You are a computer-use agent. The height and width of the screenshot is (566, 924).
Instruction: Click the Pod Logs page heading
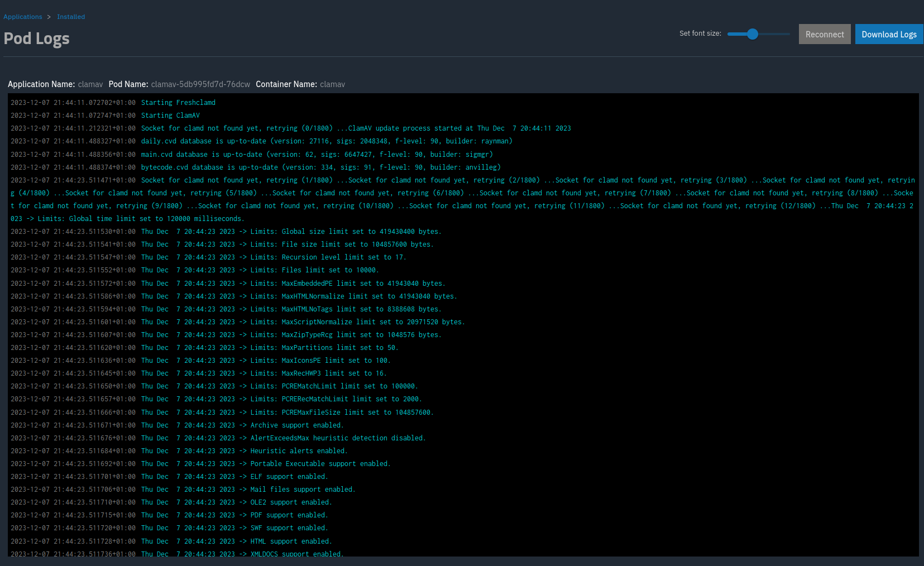[x=37, y=39]
